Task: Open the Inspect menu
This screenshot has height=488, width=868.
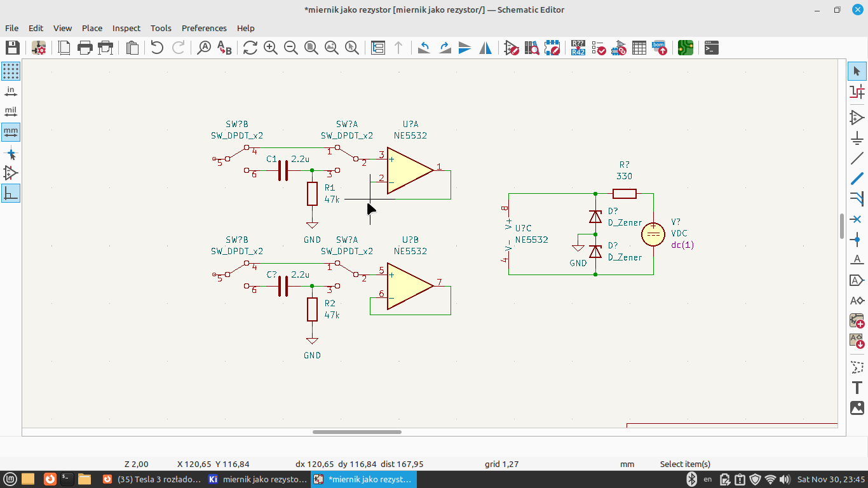Action: 126,28
